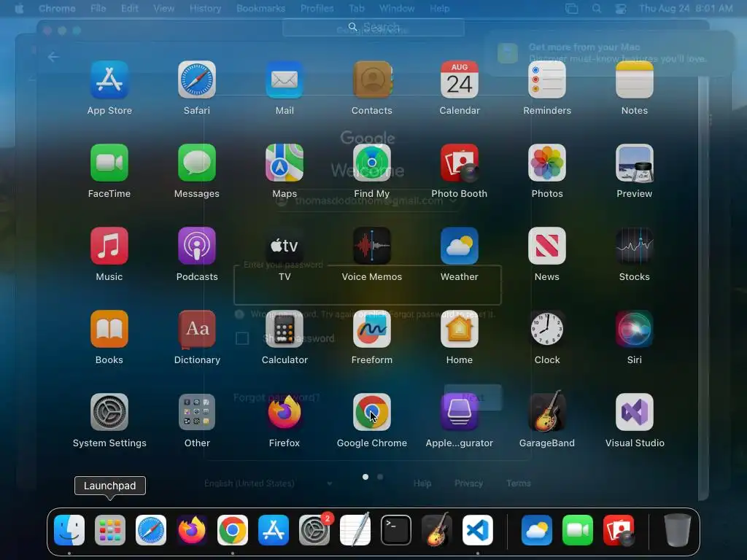Open the Calculator app

coord(285,329)
